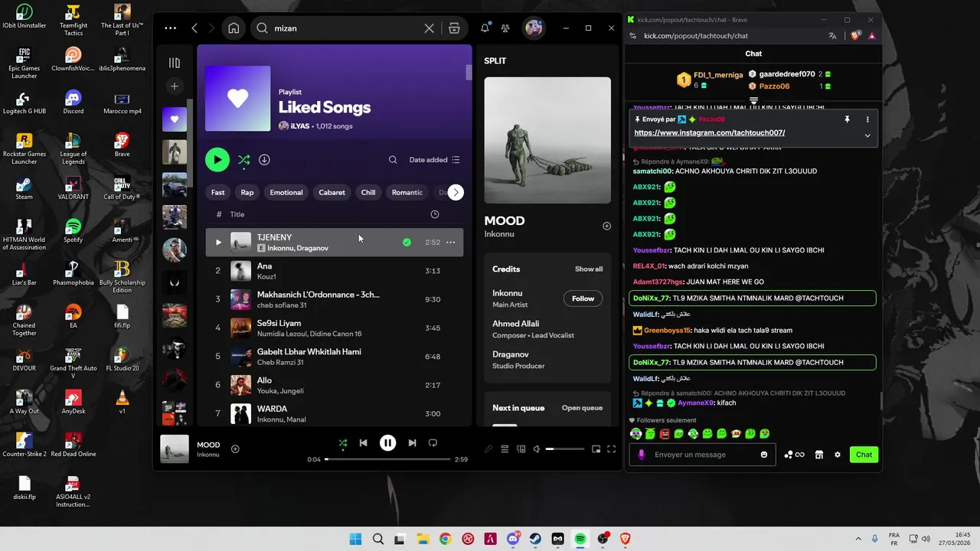Open Browse icon beside the search bar
Viewport: 980px width, 551px height.
tap(454, 28)
